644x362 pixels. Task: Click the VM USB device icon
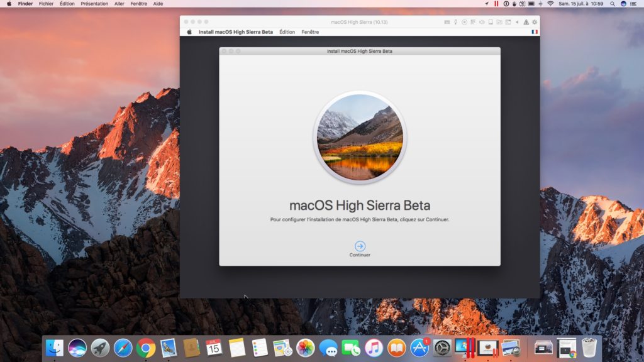(x=455, y=22)
